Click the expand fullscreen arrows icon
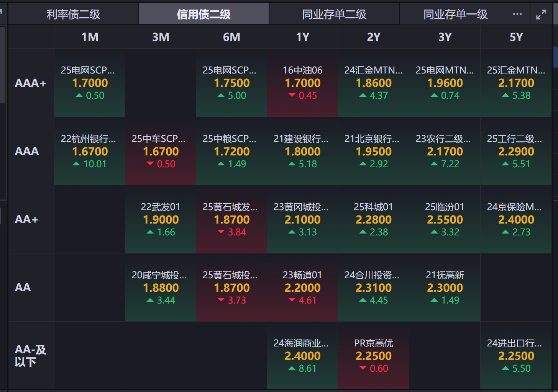 pyautogui.click(x=541, y=15)
